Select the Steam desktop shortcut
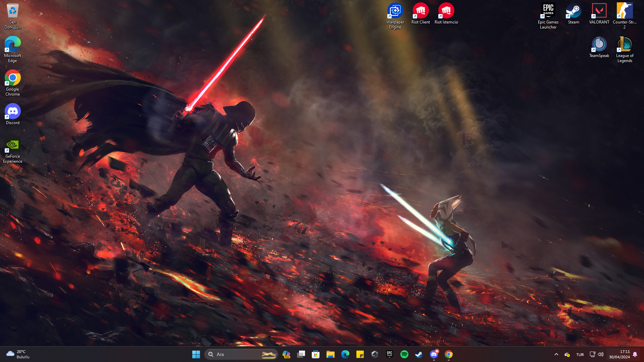Viewport: 644px width, 362px height. pos(574,14)
